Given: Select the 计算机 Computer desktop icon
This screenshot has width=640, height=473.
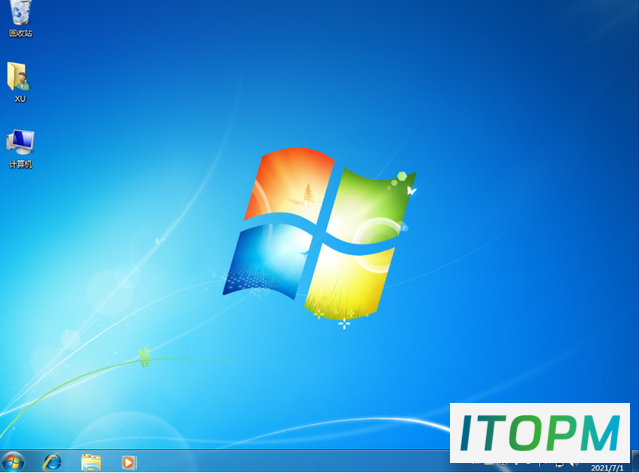Looking at the screenshot, I should pyautogui.click(x=20, y=149).
